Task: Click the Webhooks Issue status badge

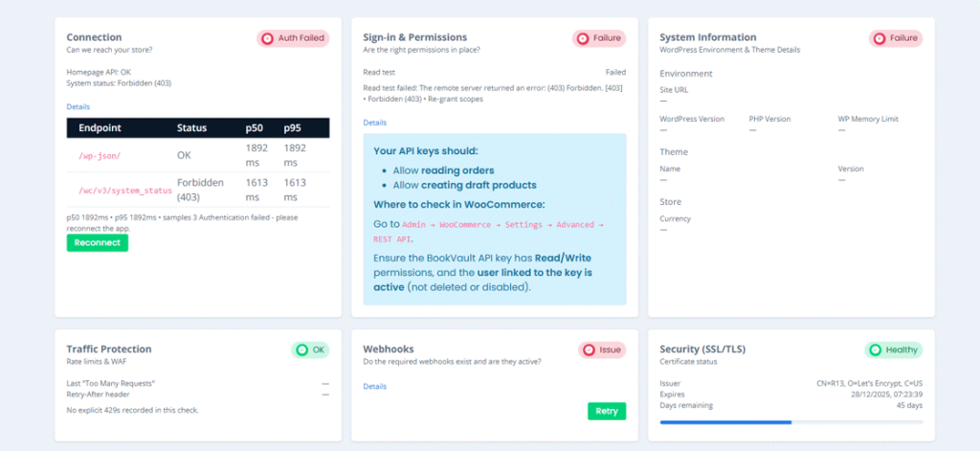Action: pos(601,350)
